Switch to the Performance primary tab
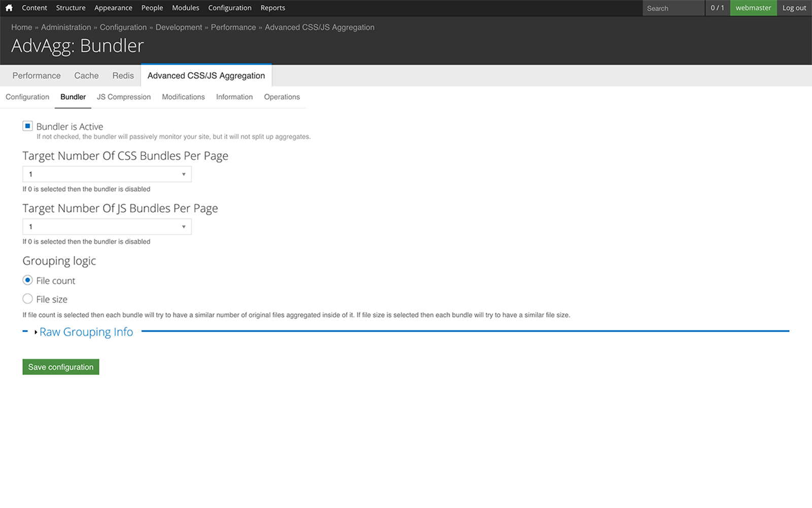Screen dimensions: 812x508 pyautogui.click(x=37, y=76)
